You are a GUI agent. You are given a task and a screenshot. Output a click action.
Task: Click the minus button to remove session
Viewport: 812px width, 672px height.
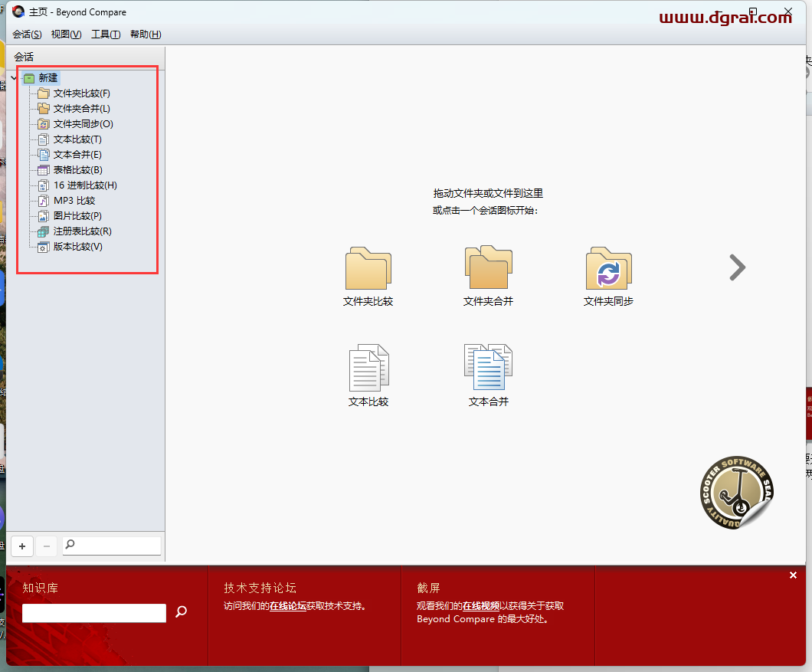click(47, 546)
